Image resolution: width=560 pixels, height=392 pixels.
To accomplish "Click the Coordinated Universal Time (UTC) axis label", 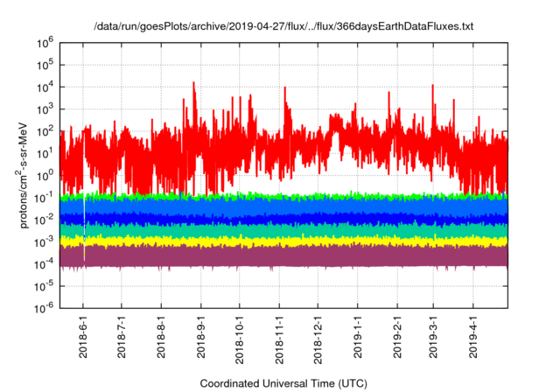I will (282, 383).
